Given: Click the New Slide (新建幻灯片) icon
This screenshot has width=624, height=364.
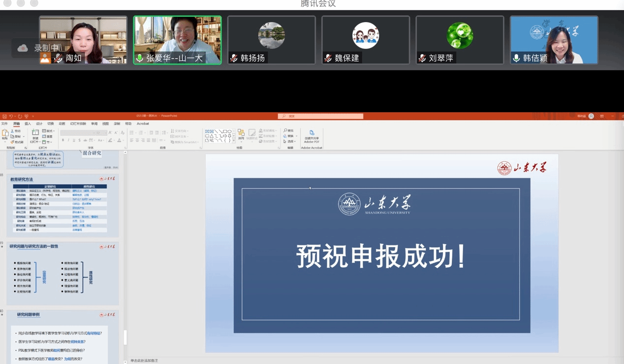Looking at the screenshot, I should tap(35, 133).
